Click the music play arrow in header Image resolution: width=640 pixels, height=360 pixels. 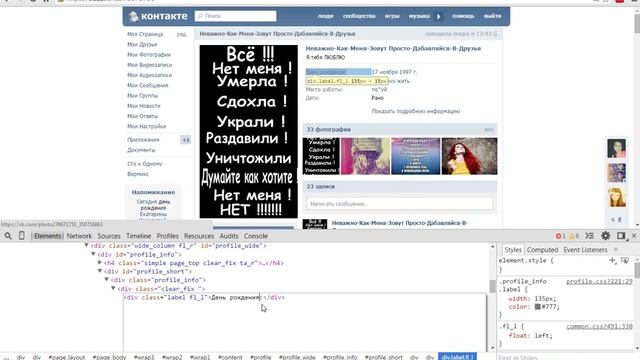(439, 17)
